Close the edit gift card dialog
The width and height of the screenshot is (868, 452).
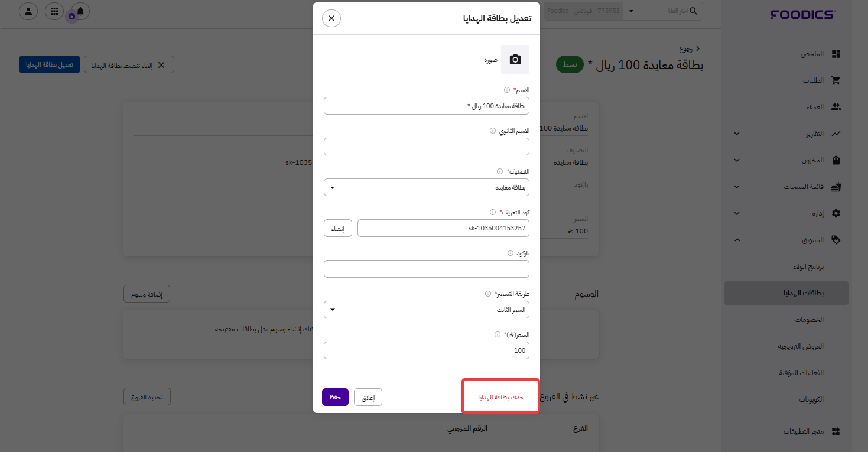[331, 18]
